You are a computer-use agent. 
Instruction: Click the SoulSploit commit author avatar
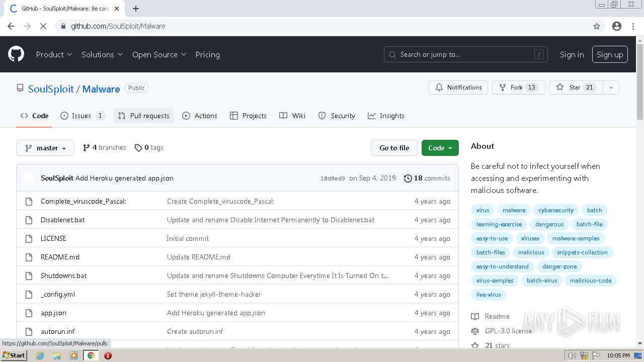29,178
